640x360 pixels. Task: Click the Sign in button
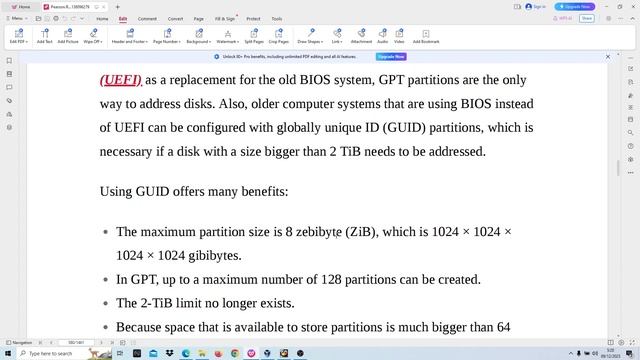coord(536,7)
